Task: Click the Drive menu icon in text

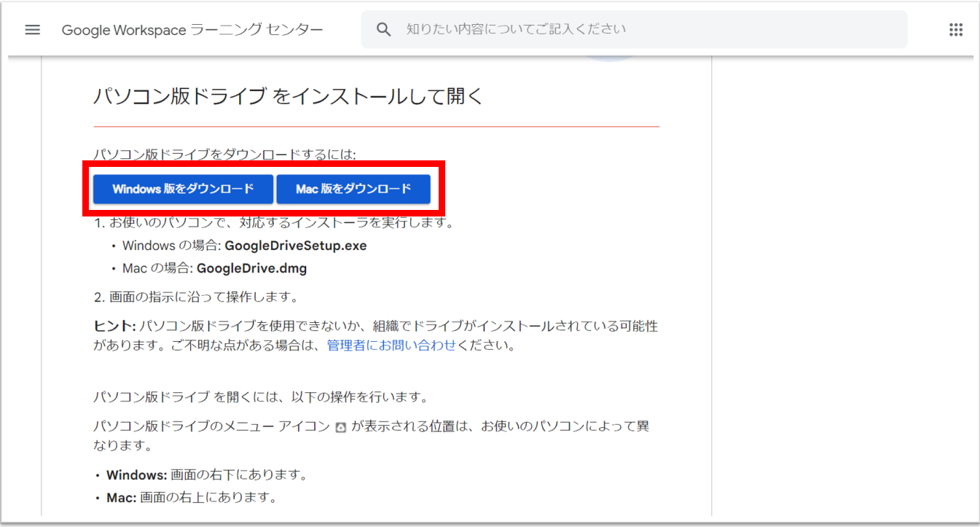Action: click(x=340, y=428)
